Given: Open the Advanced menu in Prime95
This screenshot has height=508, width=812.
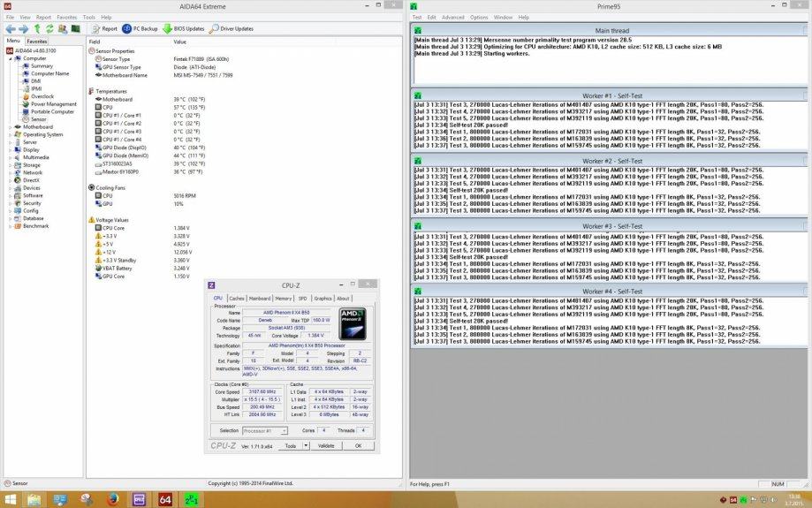Looking at the screenshot, I should pyautogui.click(x=453, y=17).
